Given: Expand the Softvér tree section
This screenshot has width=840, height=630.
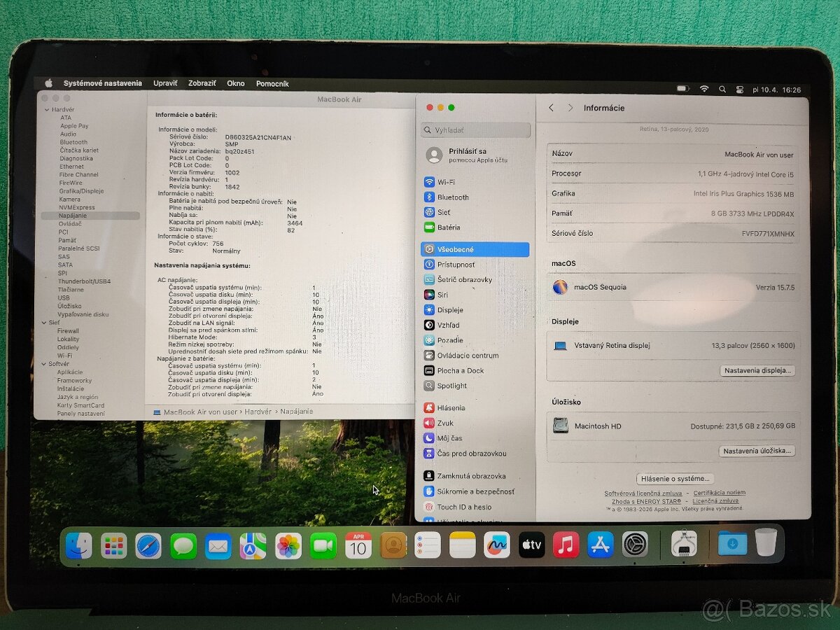Looking at the screenshot, I should pyautogui.click(x=43, y=363).
